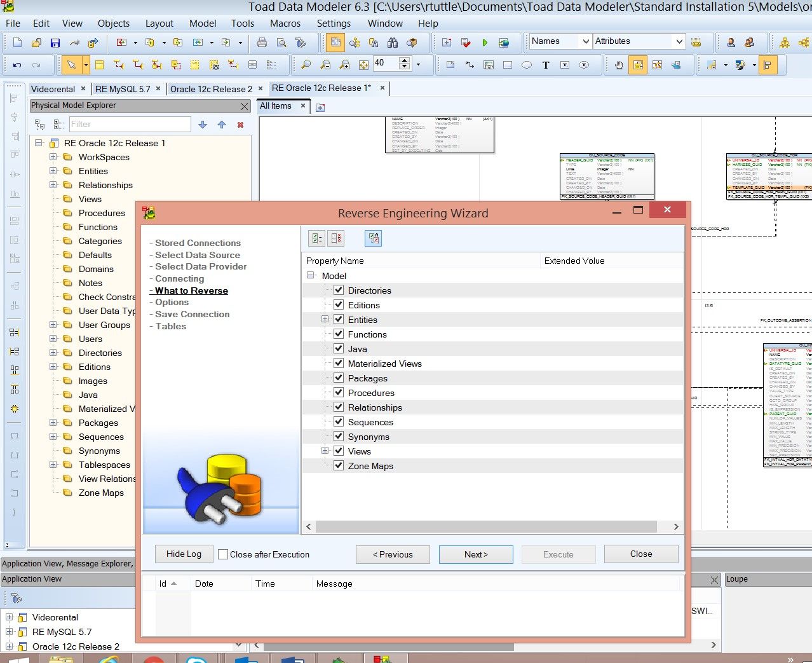Click the verify model checkmark icon
Viewport: 812px width, 663px height.
466,43
